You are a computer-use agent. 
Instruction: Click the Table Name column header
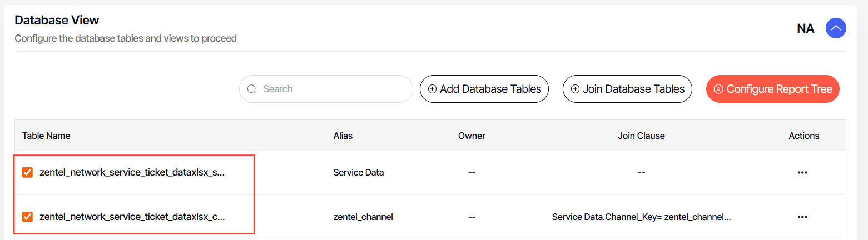pyautogui.click(x=46, y=136)
